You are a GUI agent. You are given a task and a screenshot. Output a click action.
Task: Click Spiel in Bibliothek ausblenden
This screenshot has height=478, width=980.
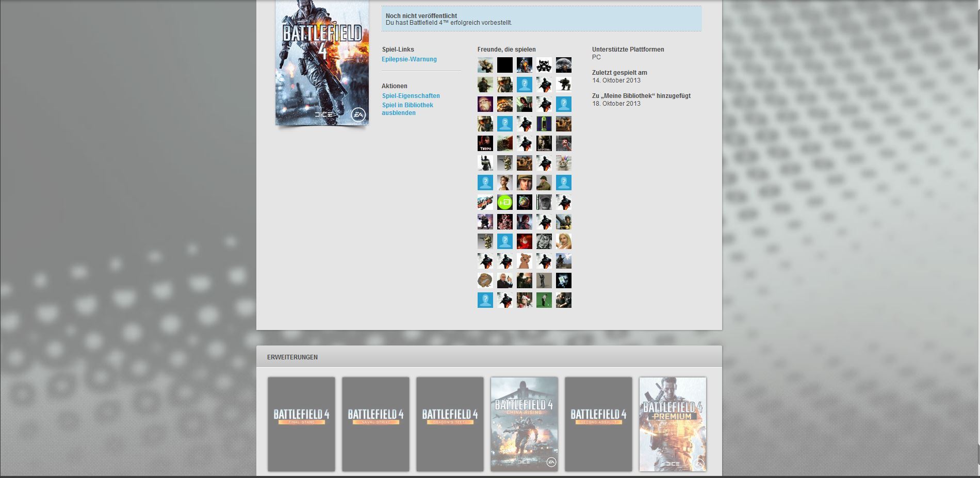click(x=407, y=109)
